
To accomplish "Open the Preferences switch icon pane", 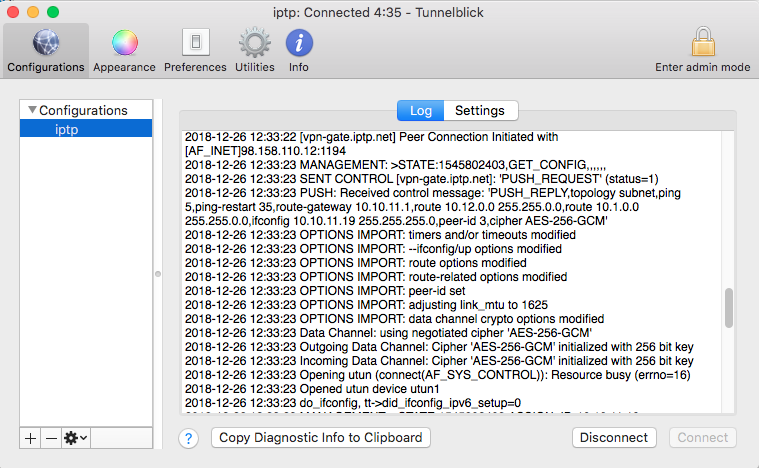I will (x=195, y=50).
